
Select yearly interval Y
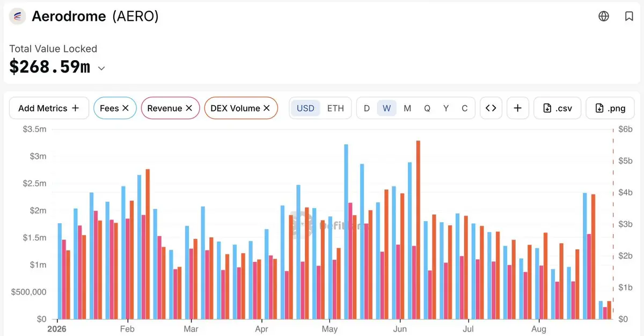(x=446, y=108)
